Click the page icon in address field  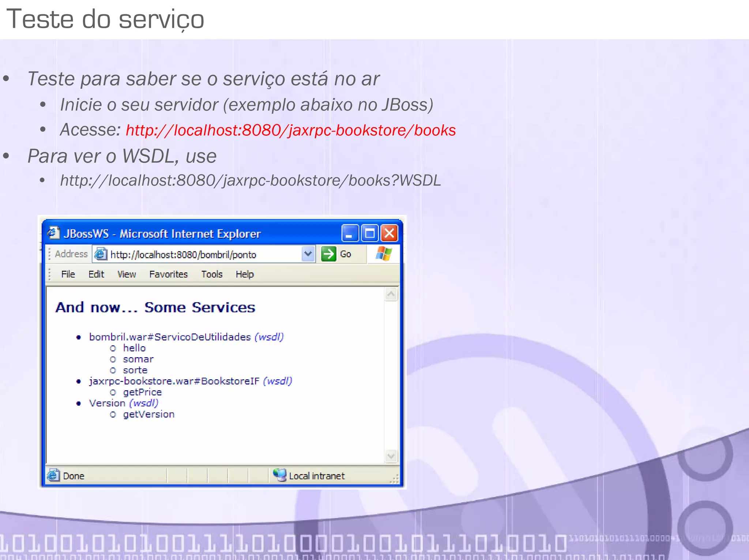(x=101, y=254)
